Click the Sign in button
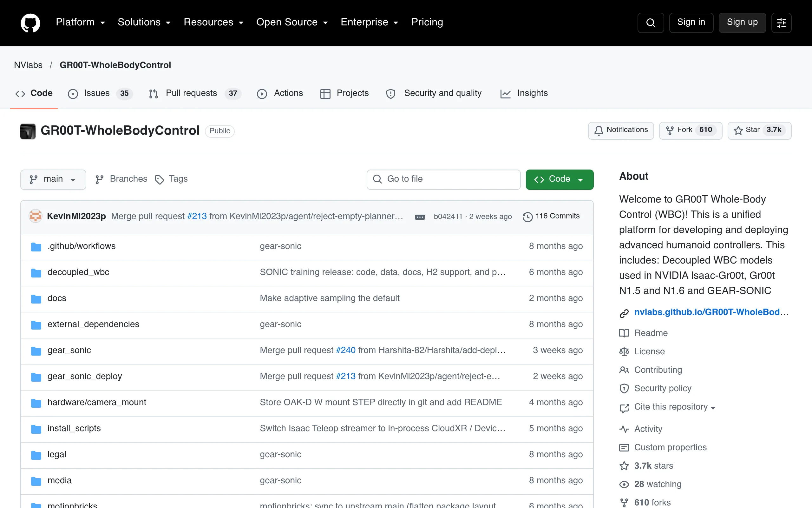Viewport: 812px width, 508px height. [691, 23]
